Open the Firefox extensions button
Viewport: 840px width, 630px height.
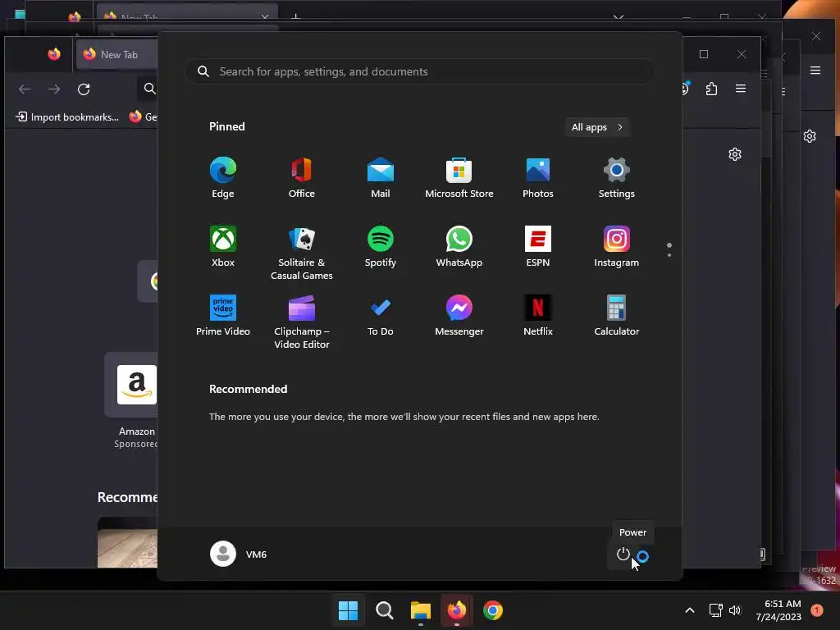711,89
